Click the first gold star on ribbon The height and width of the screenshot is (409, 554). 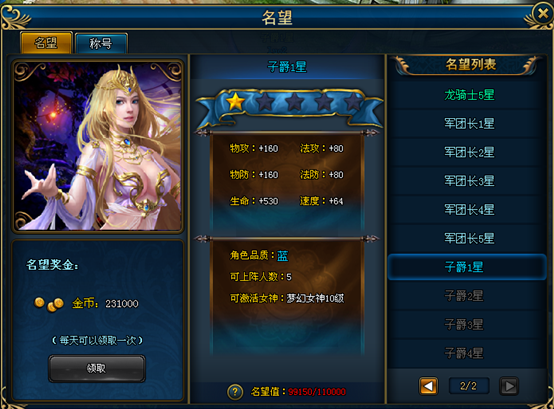pos(236,102)
